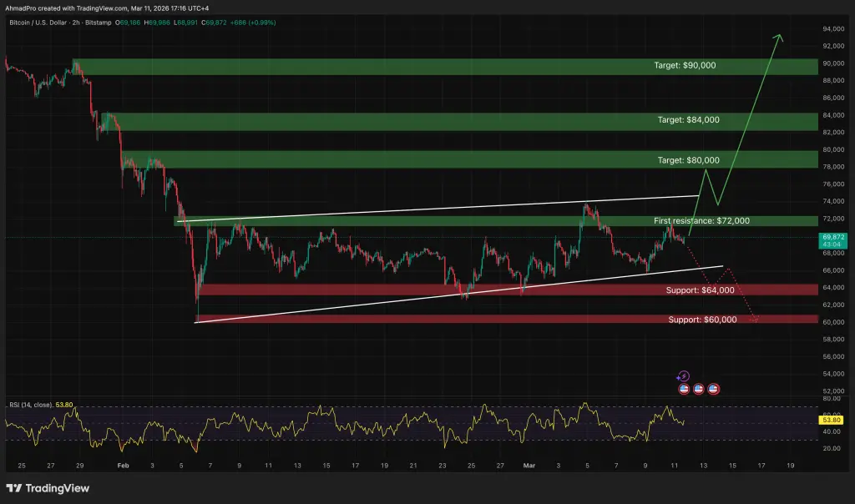855x504 pixels.
Task: Click the purple lightning news event icon
Action: coord(684,375)
